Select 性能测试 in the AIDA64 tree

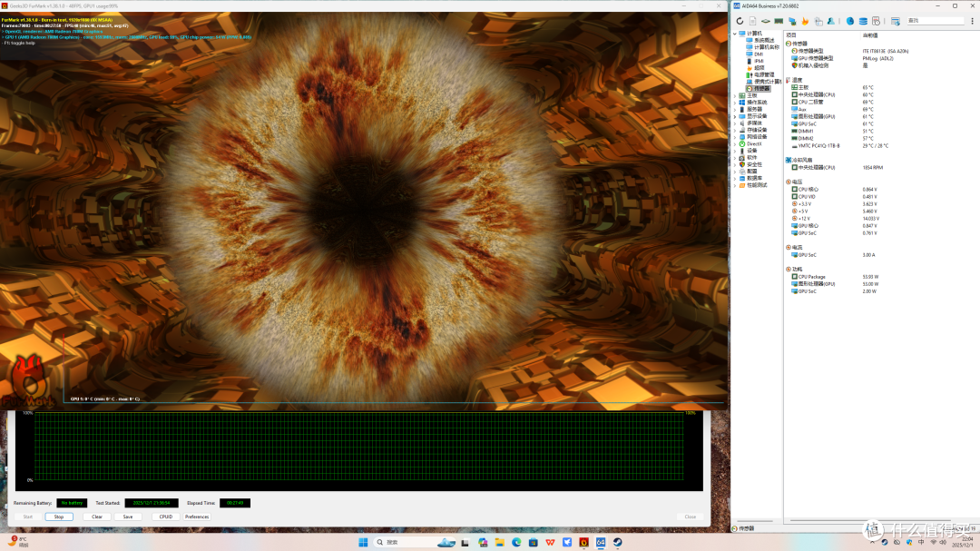click(757, 185)
